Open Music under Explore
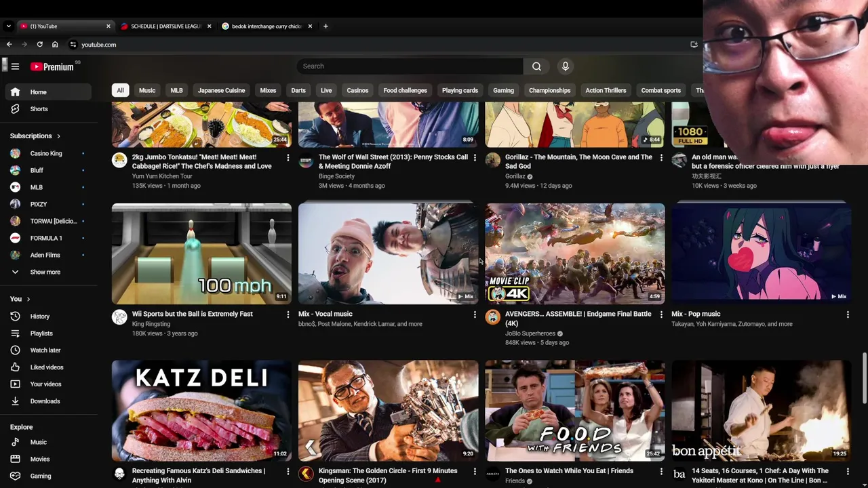 click(x=47, y=442)
